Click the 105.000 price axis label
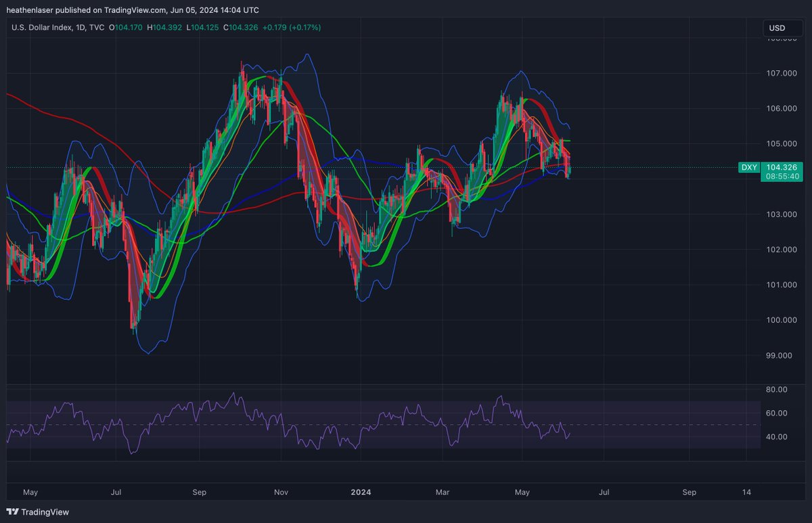Image resolution: width=812 pixels, height=523 pixels. click(782, 143)
